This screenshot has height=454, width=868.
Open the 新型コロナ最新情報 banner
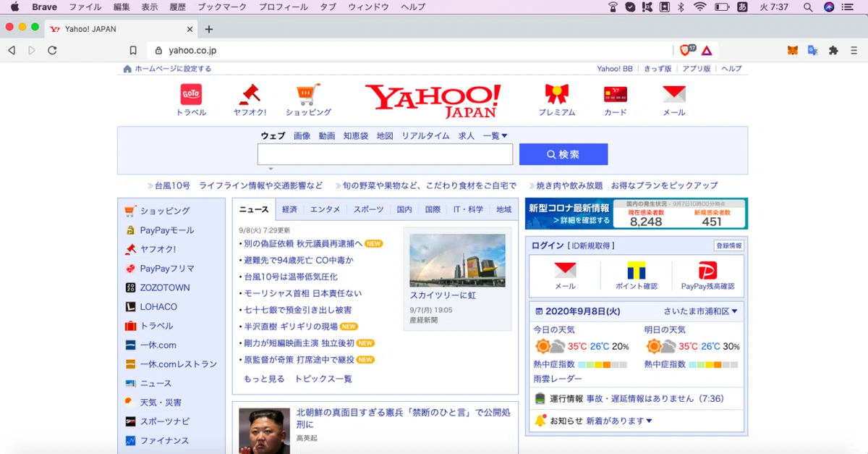[x=637, y=214]
